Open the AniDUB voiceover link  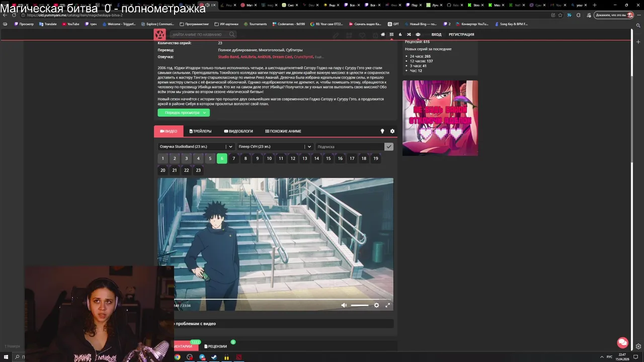click(264, 57)
